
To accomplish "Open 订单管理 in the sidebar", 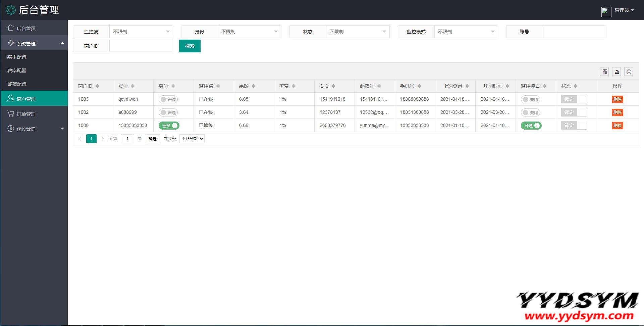I will coord(26,114).
